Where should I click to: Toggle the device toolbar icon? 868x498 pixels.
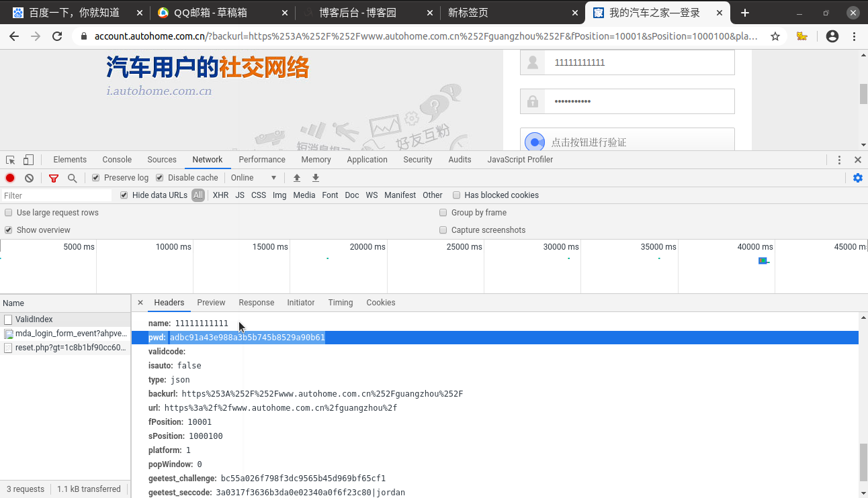[x=28, y=160]
